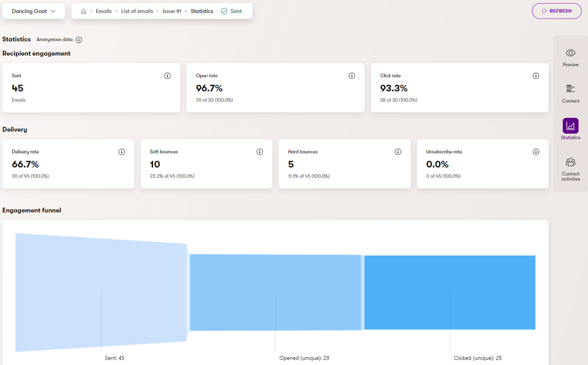This screenshot has height=365, width=588.
Task: Show Hard bounces info icon
Action: (398, 152)
